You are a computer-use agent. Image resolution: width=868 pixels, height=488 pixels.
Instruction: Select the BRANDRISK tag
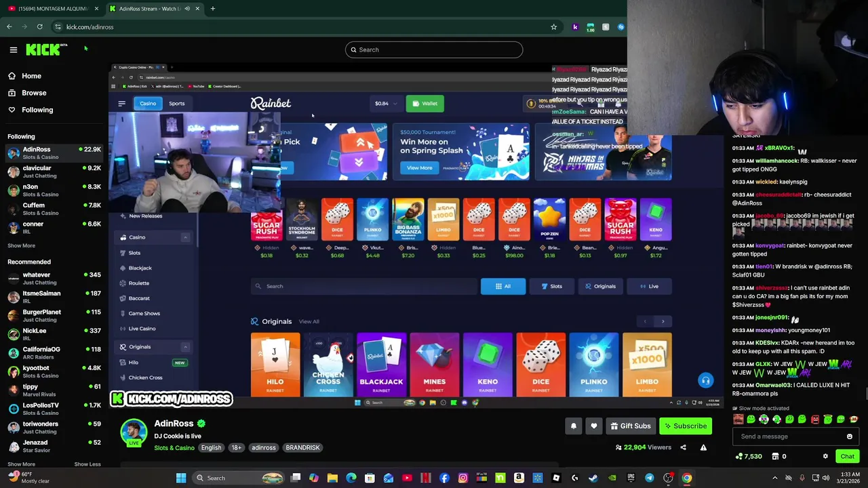(302, 448)
